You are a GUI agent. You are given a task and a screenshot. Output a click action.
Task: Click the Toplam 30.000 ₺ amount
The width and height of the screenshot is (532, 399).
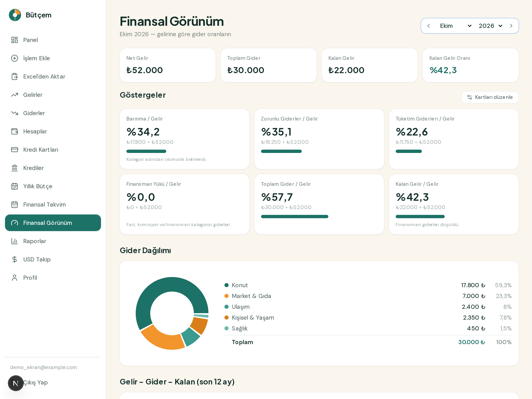(471, 342)
